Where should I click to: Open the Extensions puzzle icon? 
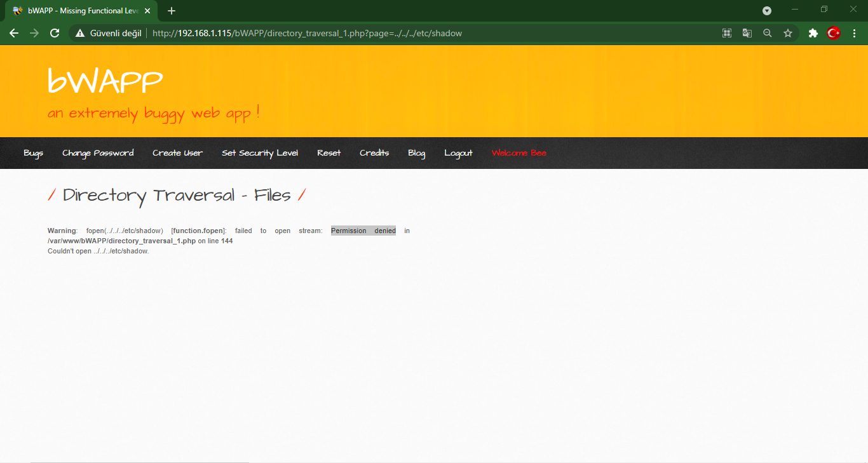[813, 33]
